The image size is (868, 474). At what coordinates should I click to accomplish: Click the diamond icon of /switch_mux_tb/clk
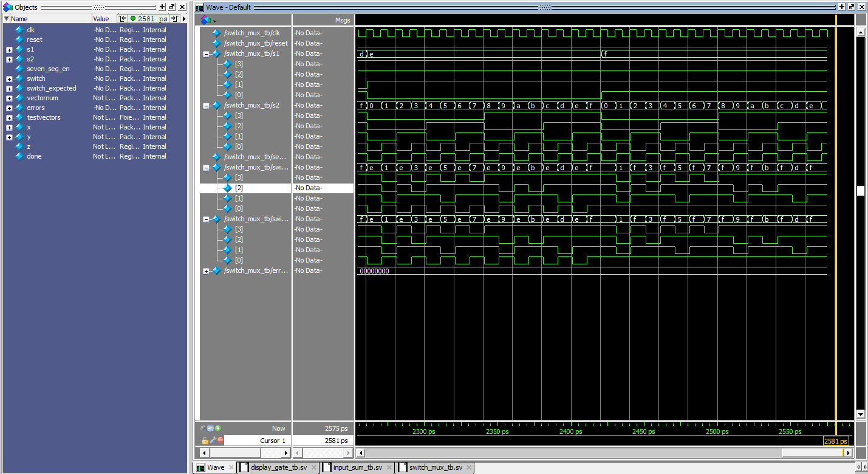(216, 33)
